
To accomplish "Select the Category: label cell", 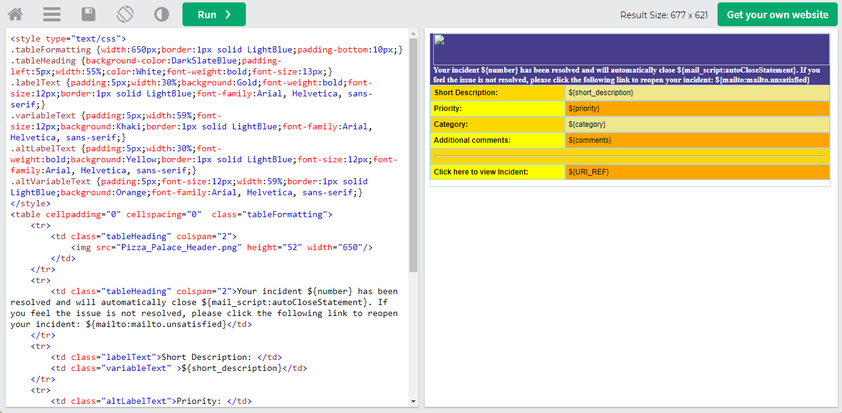I will [x=498, y=124].
